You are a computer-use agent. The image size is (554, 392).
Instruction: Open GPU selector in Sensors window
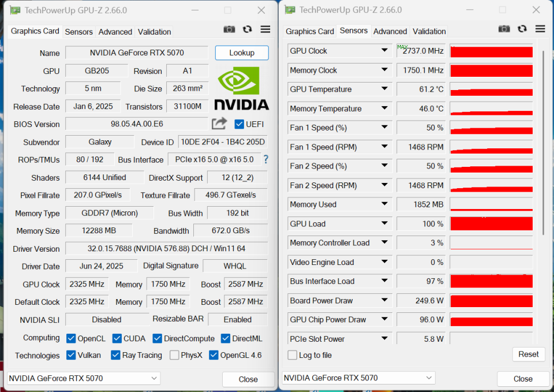358,378
